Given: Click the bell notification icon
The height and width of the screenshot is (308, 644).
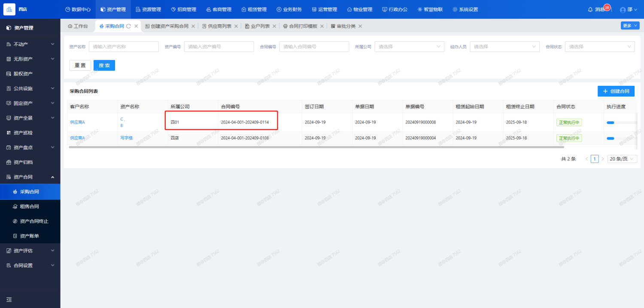Looking at the screenshot, I should click(x=590, y=9).
